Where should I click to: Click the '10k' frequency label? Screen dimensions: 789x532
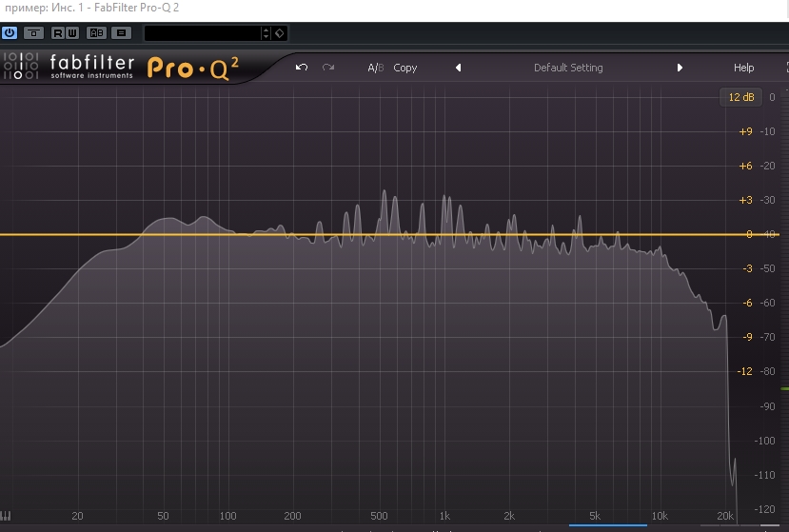click(x=660, y=516)
